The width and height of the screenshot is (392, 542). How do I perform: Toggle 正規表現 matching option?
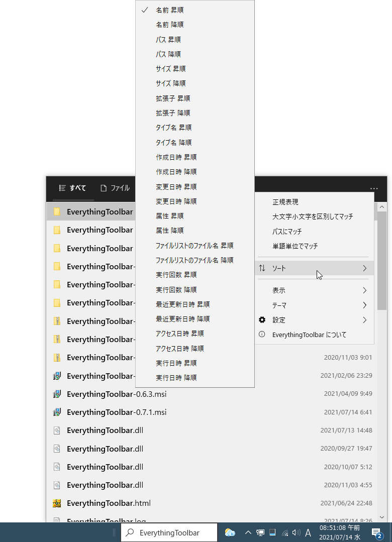tap(315, 202)
